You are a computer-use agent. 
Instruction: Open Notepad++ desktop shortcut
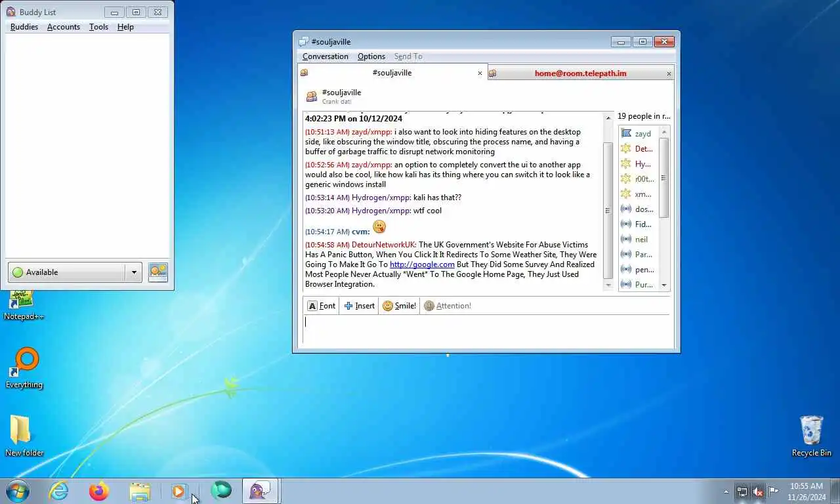pyautogui.click(x=24, y=305)
